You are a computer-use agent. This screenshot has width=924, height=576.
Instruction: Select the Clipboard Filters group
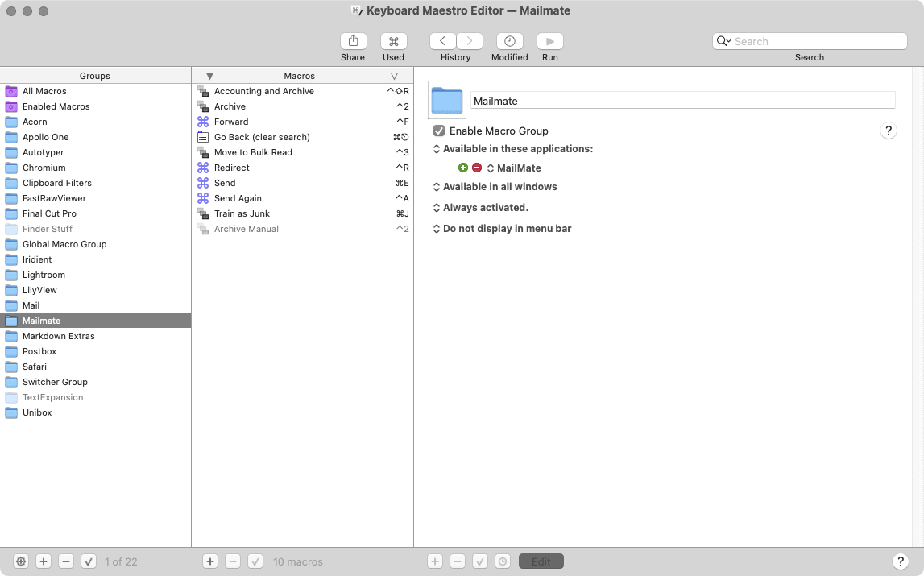96,184
